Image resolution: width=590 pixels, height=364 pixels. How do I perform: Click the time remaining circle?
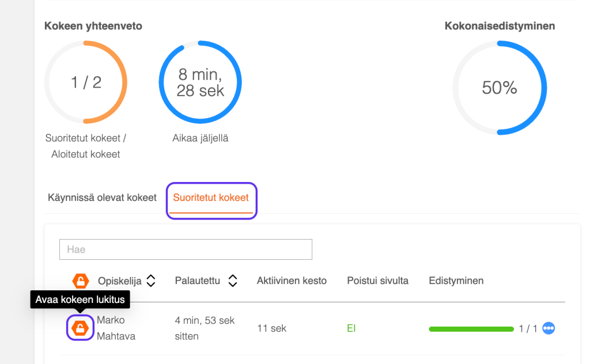tap(200, 82)
